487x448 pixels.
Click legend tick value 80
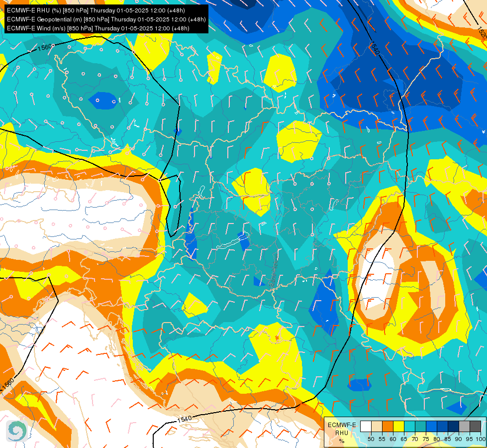[437, 439]
